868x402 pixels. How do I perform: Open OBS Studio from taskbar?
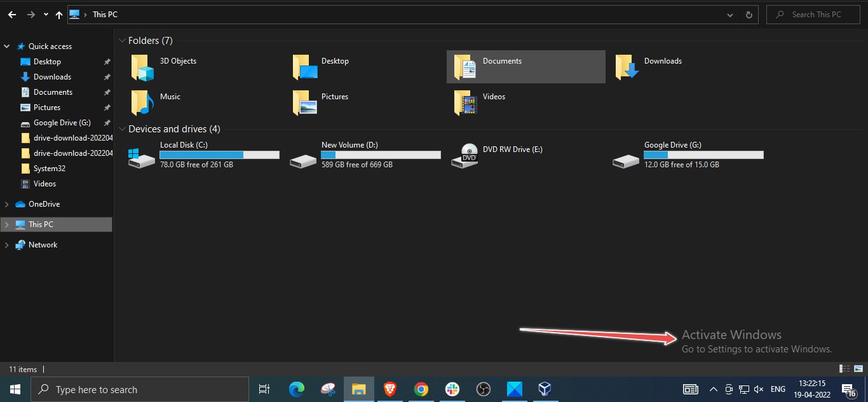point(483,389)
